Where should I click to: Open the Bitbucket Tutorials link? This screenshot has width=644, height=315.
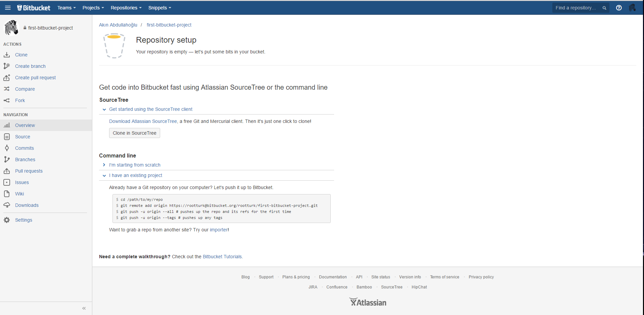(x=222, y=257)
